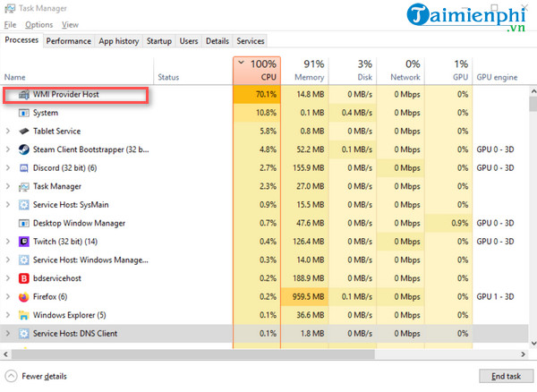
Task: Click the Twitch process icon
Action: [x=23, y=242]
